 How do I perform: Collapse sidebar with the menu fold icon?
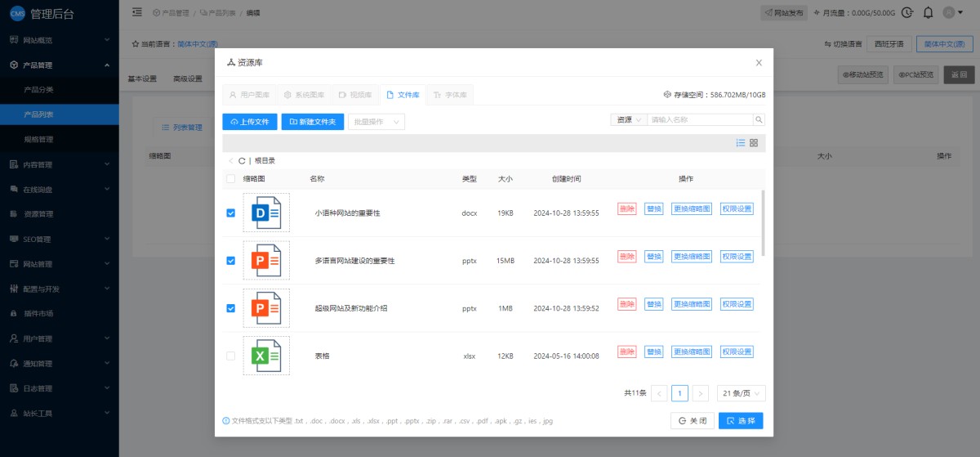tap(136, 12)
